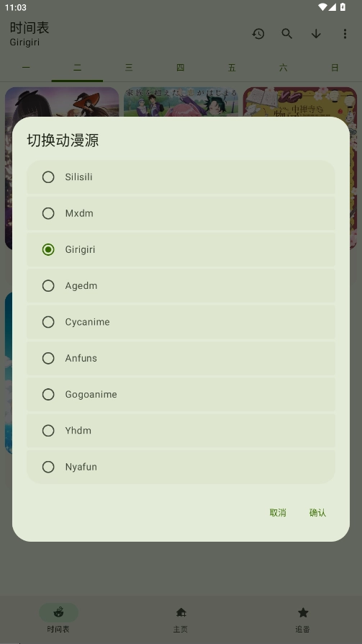Switch to the 六 weekday tab
The height and width of the screenshot is (644, 362).
point(284,68)
